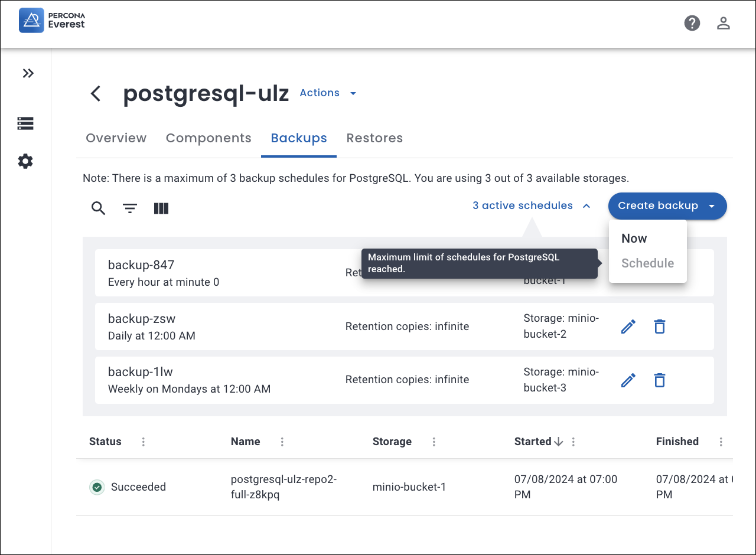Image resolution: width=756 pixels, height=555 pixels.
Task: Click the Create backup dropdown button
Action: 667,206
